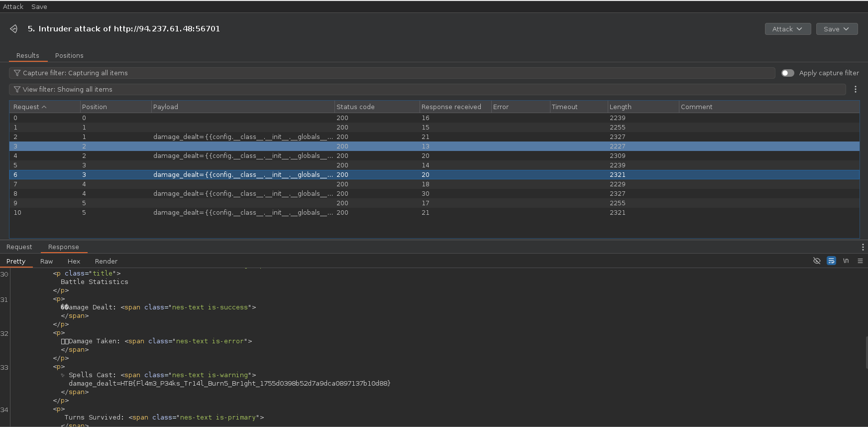Click response viewer vertical scrollbar
Image resolution: width=868 pixels, height=427 pixels.
tap(866, 352)
